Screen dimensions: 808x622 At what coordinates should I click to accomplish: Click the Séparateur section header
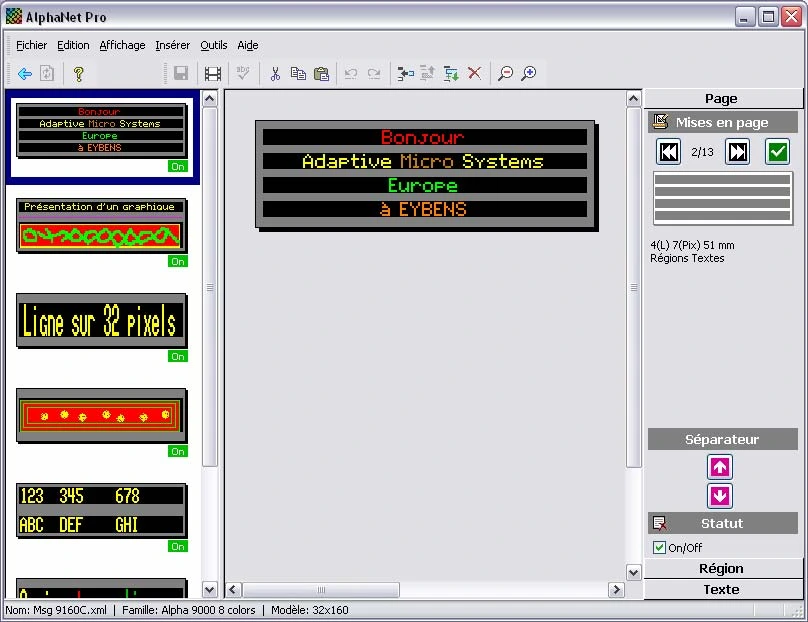pos(722,439)
